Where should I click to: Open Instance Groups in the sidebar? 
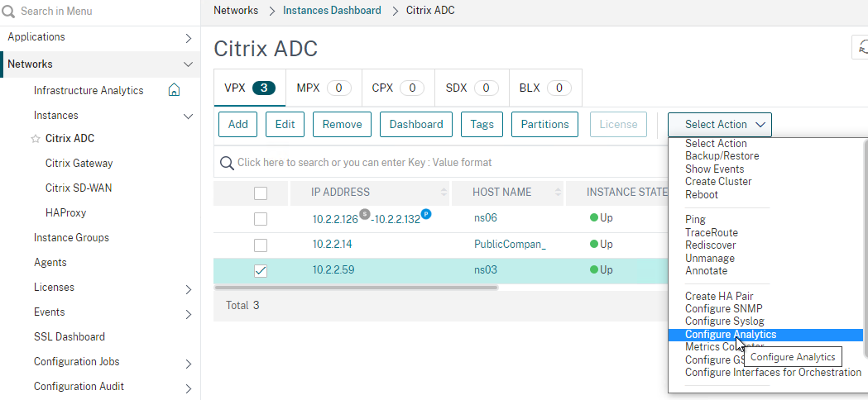(71, 238)
